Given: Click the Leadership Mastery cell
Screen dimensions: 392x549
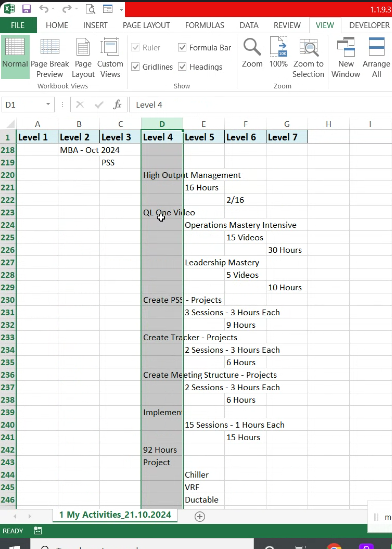Looking at the screenshot, I should click(x=203, y=262).
